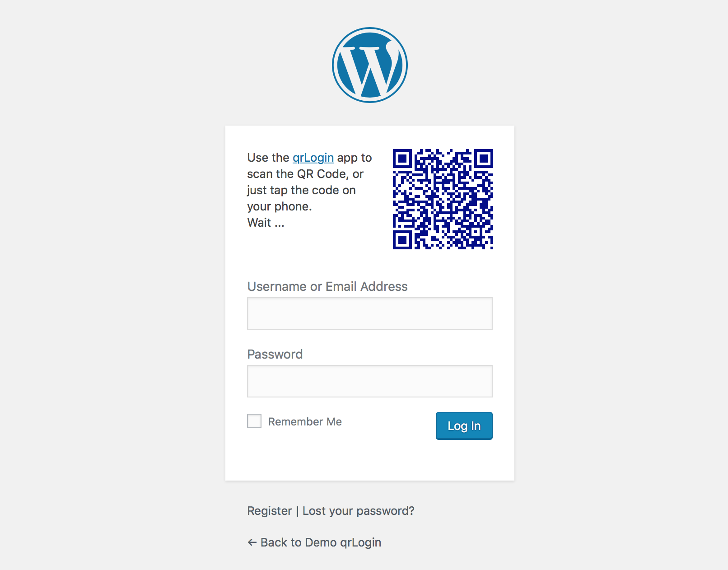Click Lost your password?

coord(358,511)
